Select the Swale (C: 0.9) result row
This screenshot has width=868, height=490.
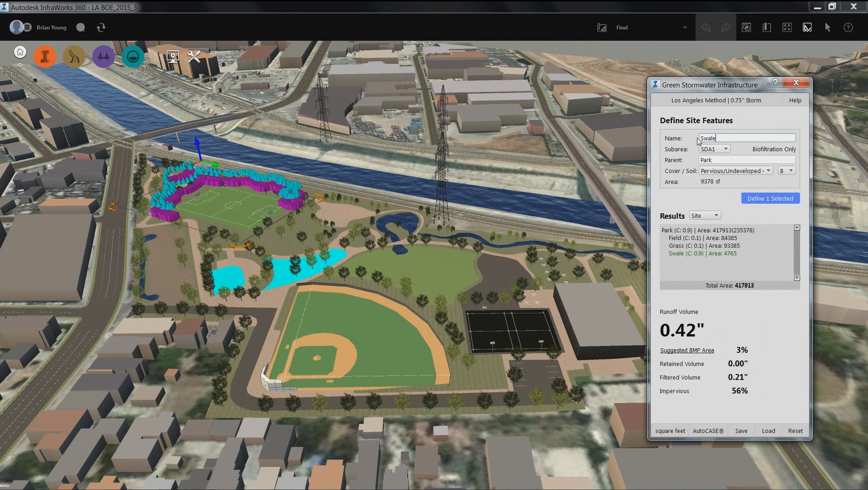coord(702,253)
